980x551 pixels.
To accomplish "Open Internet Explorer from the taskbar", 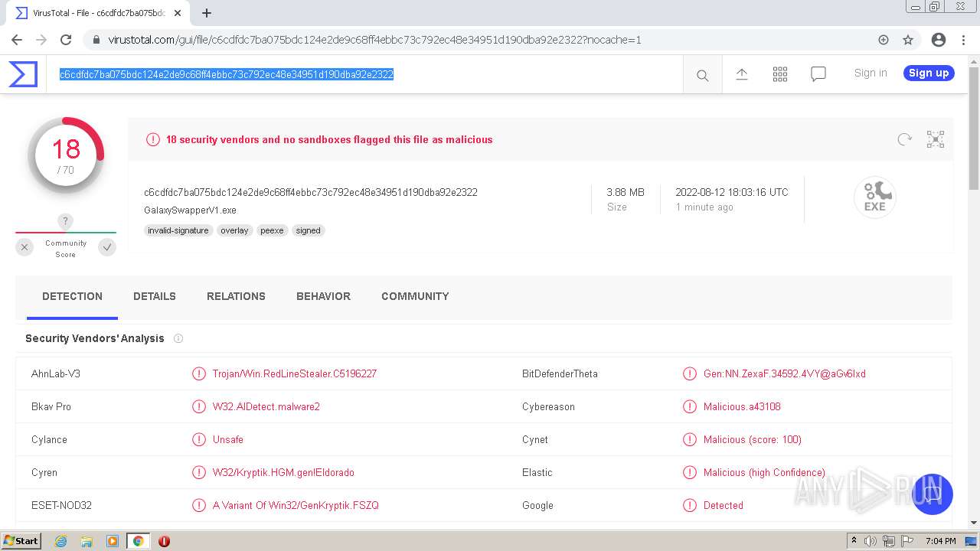I will coord(60,541).
